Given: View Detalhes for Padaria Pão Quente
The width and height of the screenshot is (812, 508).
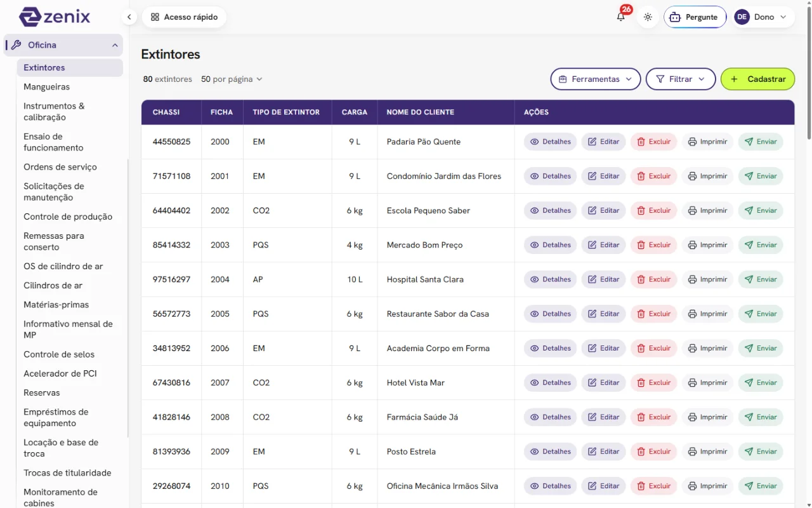Looking at the screenshot, I should 550,142.
